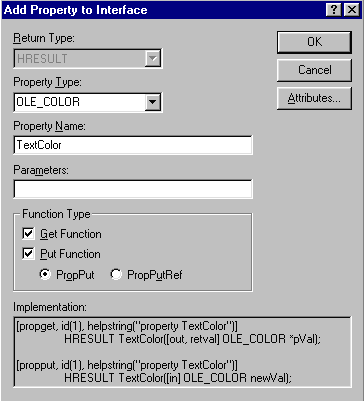Confirm the property with OK
This screenshot has height=401, width=364.
pos(314,42)
